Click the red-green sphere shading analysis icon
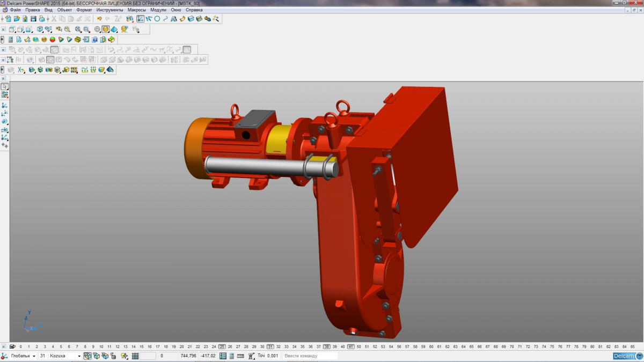This screenshot has width=644, height=362. tap(53, 39)
